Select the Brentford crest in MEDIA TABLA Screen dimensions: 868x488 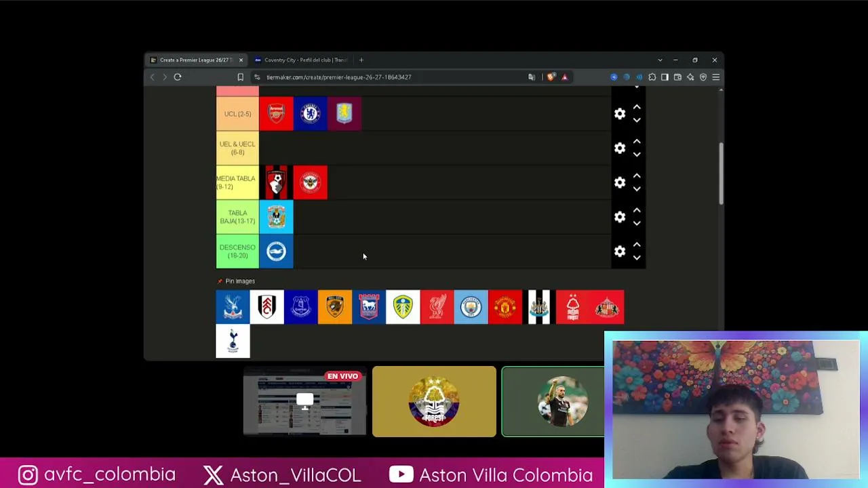pos(310,182)
